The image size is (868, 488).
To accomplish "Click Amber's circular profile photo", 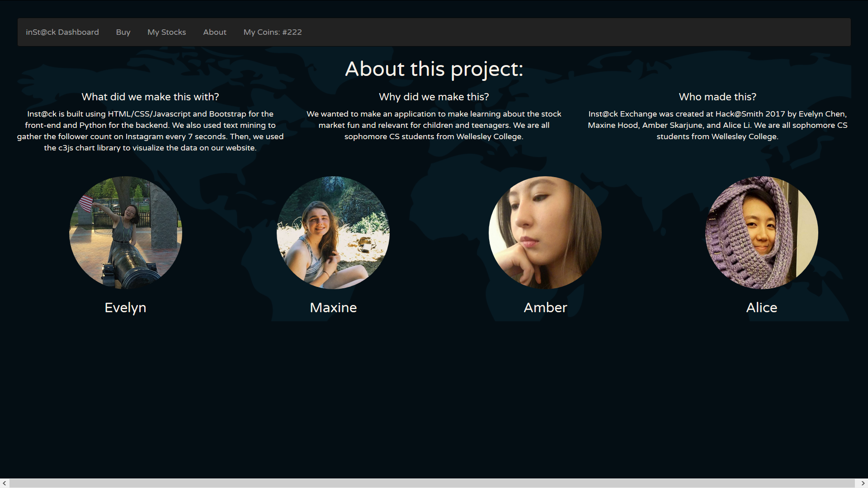I will [x=545, y=233].
